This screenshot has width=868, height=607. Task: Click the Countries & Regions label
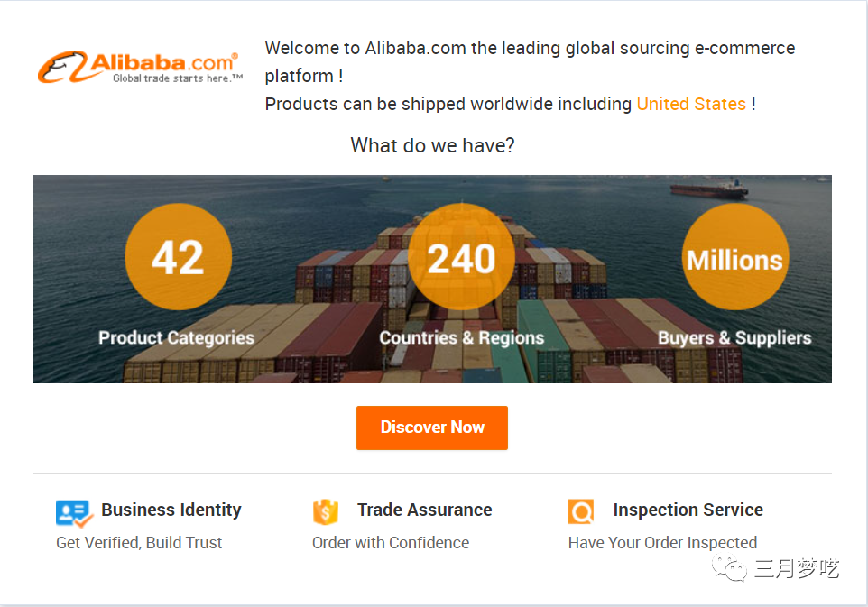[x=461, y=338]
